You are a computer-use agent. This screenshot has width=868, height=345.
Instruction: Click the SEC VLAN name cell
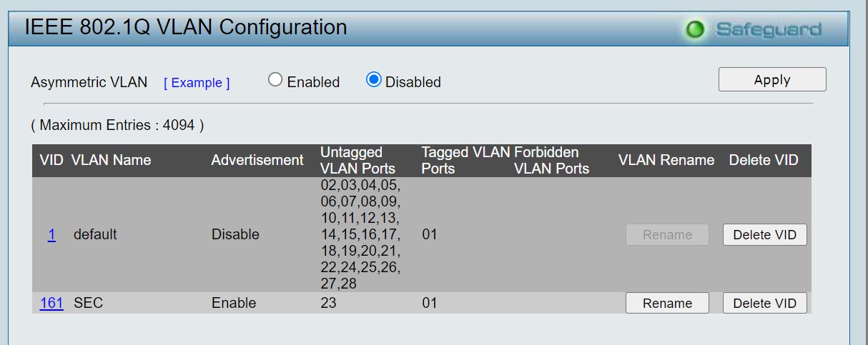coord(88,303)
